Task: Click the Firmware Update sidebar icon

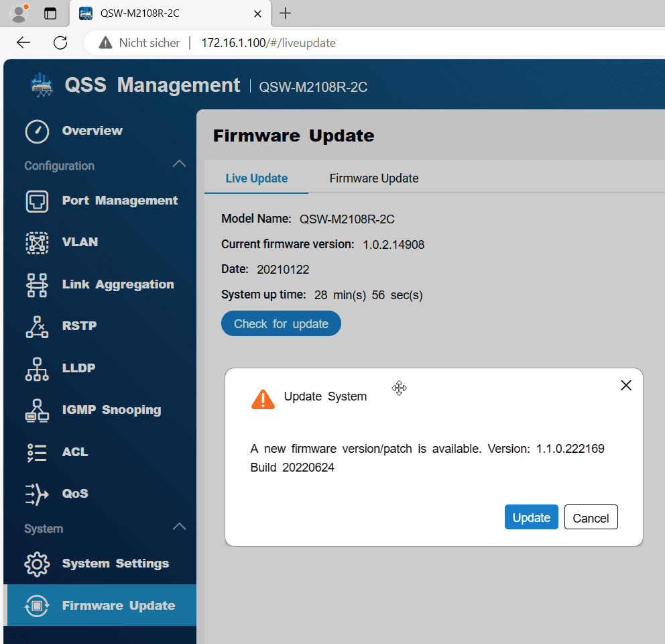Action: click(x=37, y=606)
